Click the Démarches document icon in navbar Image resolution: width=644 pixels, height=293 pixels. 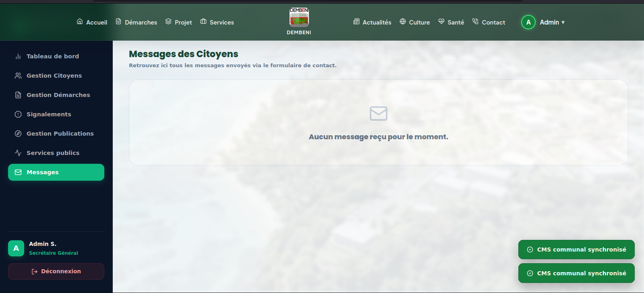pos(118,21)
